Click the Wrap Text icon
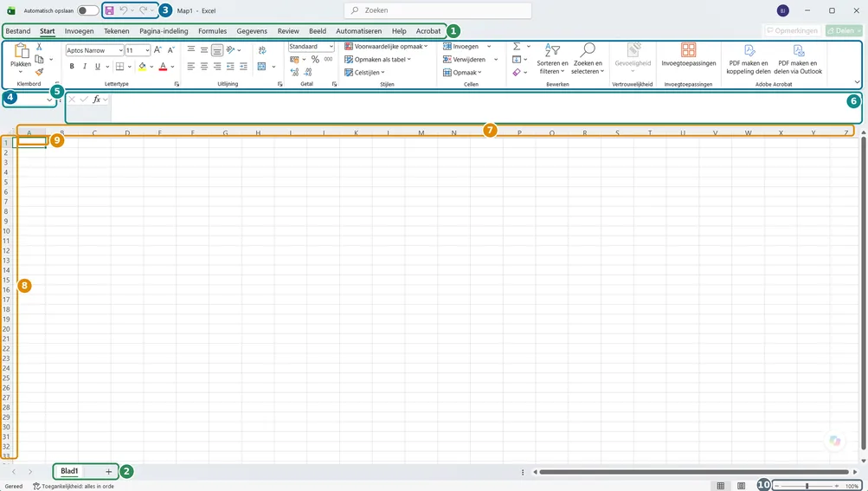This screenshot has width=868, height=491. point(262,50)
